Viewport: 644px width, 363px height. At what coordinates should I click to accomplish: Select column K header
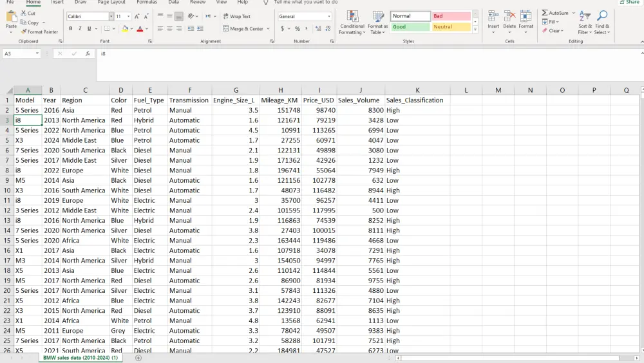417,90
